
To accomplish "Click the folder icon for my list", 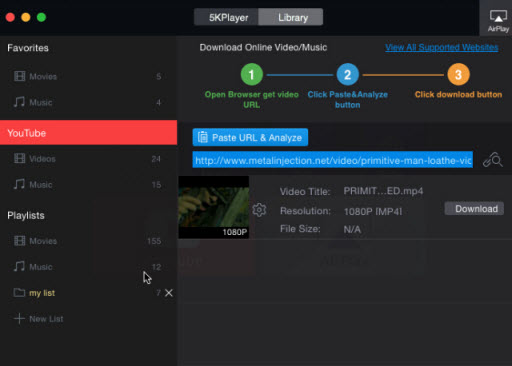I will click(19, 292).
